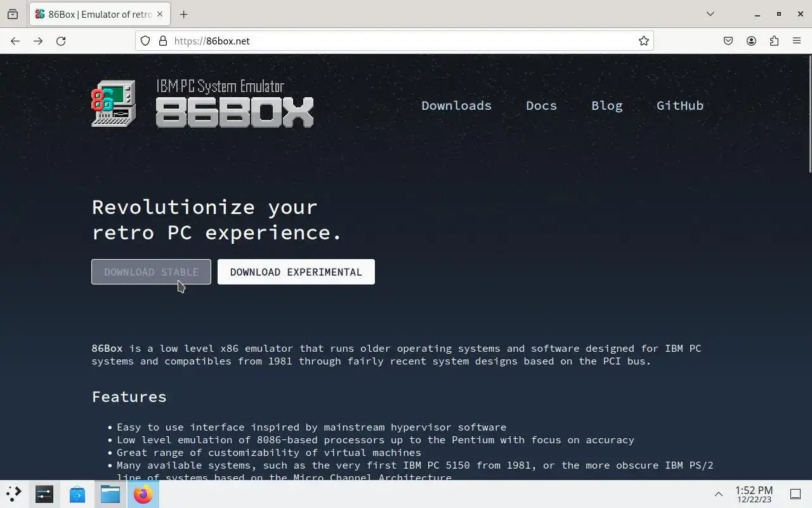812x508 pixels.
Task: Click the Download Experimental button
Action: click(x=296, y=272)
